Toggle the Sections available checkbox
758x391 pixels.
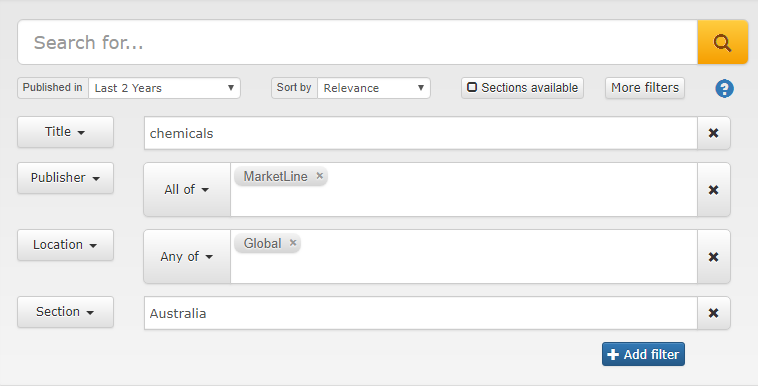tap(522, 87)
